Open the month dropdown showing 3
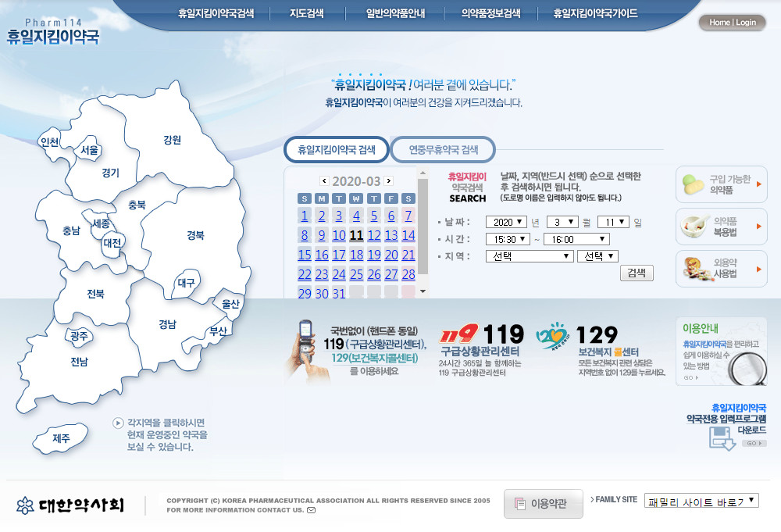Image resolution: width=781 pixels, height=532 pixels. coord(562,222)
